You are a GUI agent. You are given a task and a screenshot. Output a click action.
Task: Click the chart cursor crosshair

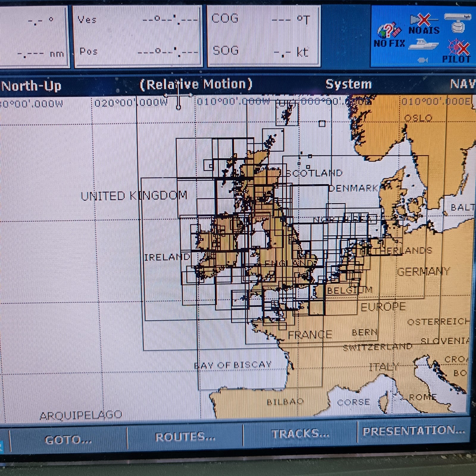click(x=178, y=95)
